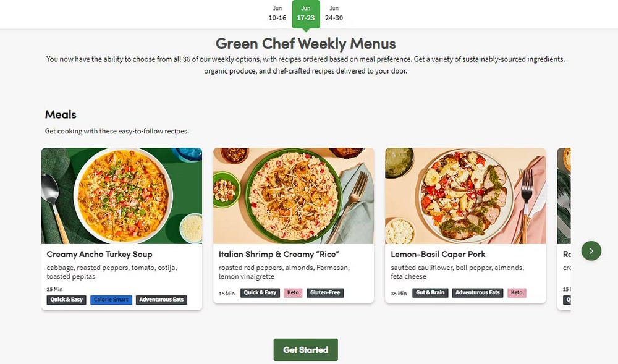618x364 pixels.
Task: Click the blue Calorie Smart tag
Action: pyautogui.click(x=111, y=300)
